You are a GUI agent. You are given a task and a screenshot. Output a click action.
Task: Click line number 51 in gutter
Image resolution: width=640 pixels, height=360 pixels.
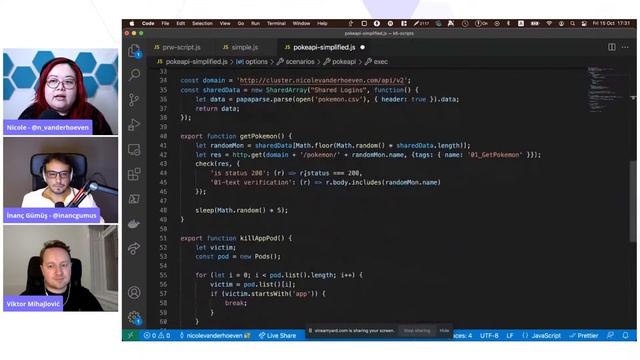163,238
